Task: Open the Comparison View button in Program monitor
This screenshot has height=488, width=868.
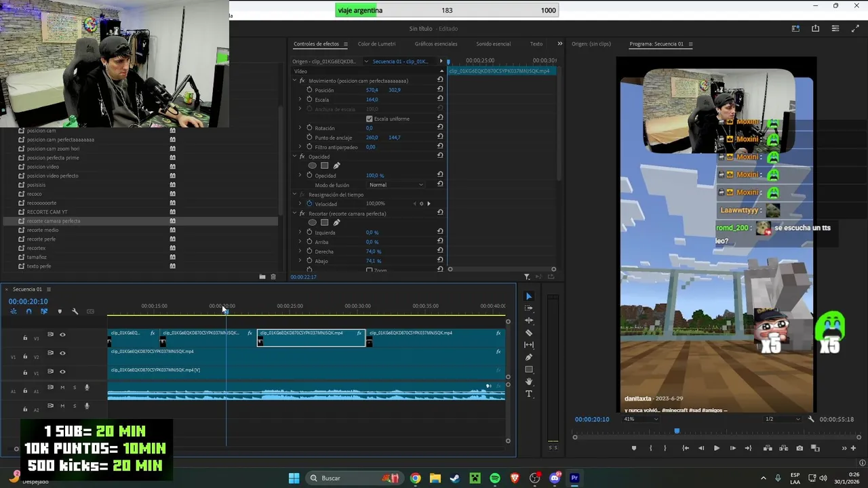Action: pyautogui.click(x=816, y=448)
